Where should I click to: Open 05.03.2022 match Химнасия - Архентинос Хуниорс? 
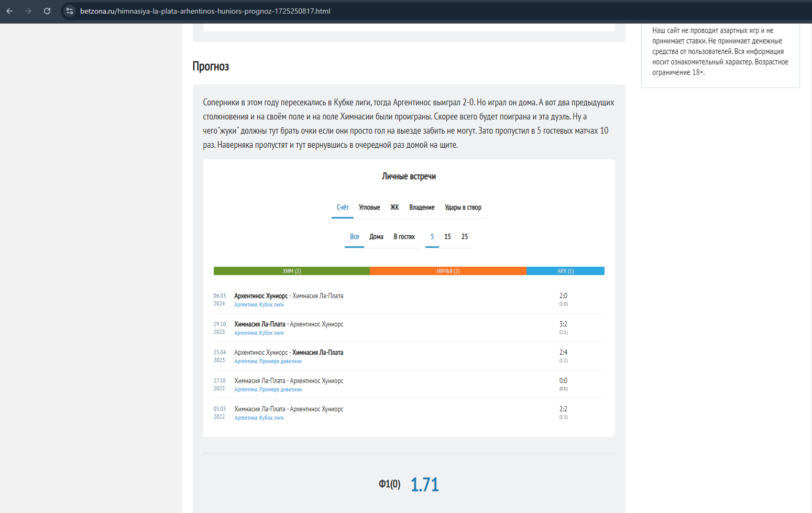pyautogui.click(x=289, y=409)
